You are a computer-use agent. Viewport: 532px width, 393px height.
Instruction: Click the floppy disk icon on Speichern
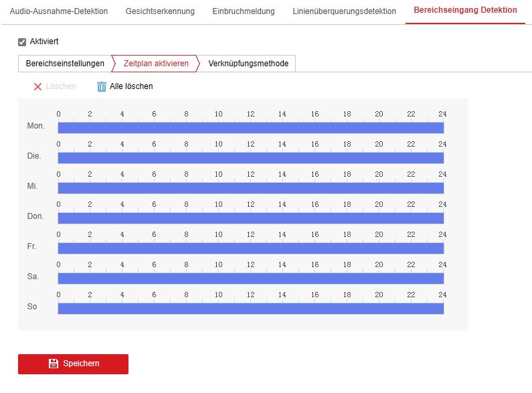54,364
